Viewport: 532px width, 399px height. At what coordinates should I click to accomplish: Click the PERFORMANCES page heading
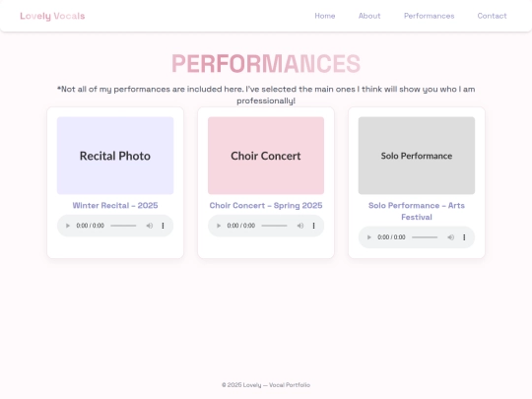pos(266,63)
